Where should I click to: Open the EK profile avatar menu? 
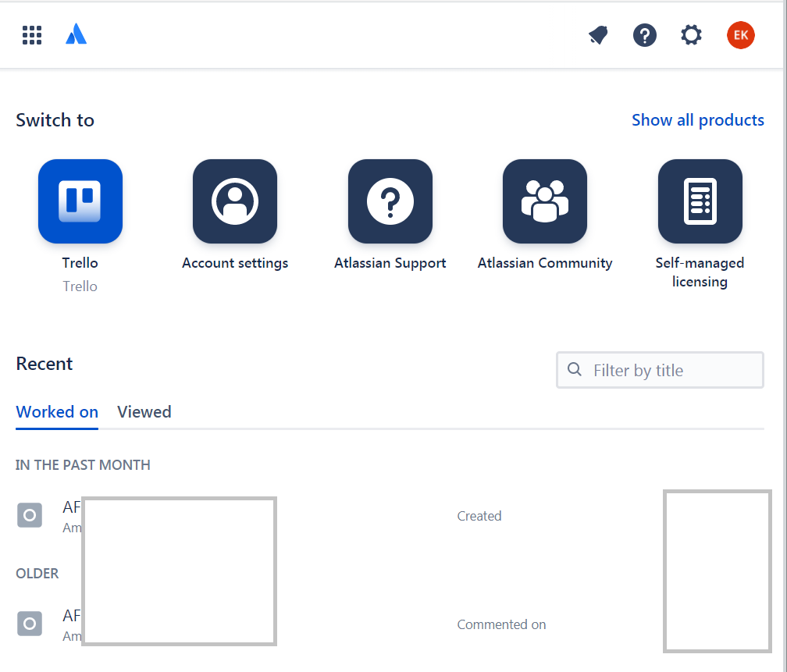pos(740,35)
